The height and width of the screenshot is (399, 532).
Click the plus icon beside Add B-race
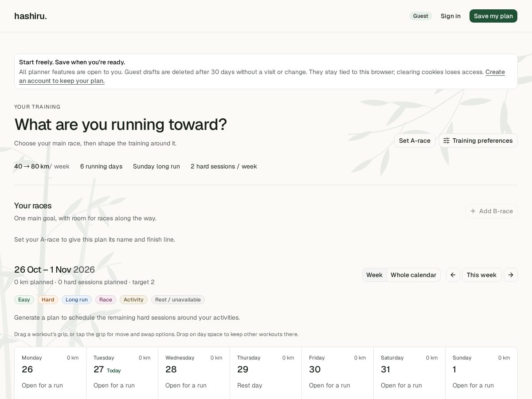(473, 211)
